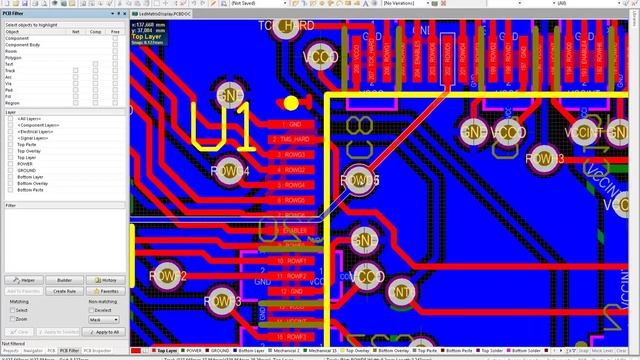
Task: Click the green board icon after No Variations
Action: 435,3
